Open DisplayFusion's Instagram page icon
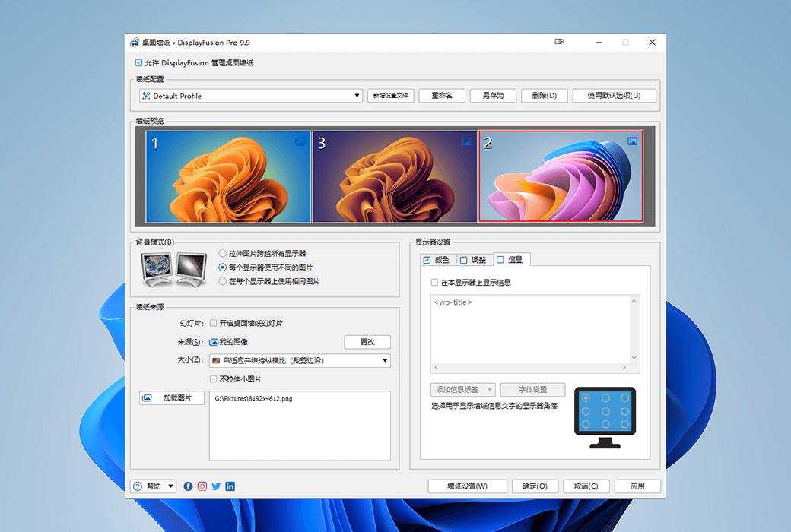The width and height of the screenshot is (791, 532). [x=202, y=486]
